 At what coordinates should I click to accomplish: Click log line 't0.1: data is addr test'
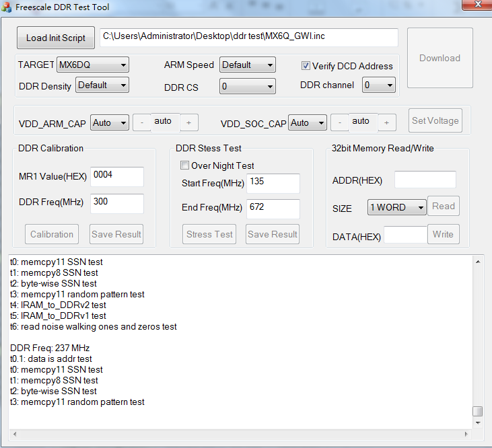[51, 359]
